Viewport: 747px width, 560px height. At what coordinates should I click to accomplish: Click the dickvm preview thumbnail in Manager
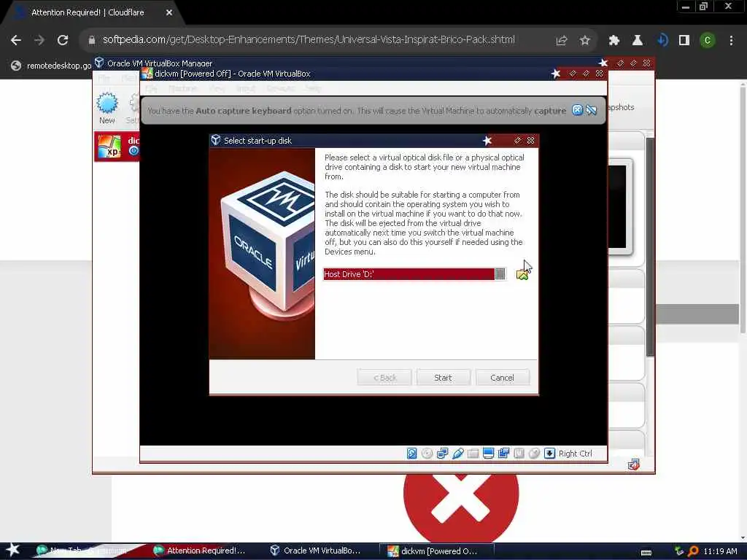(620, 206)
